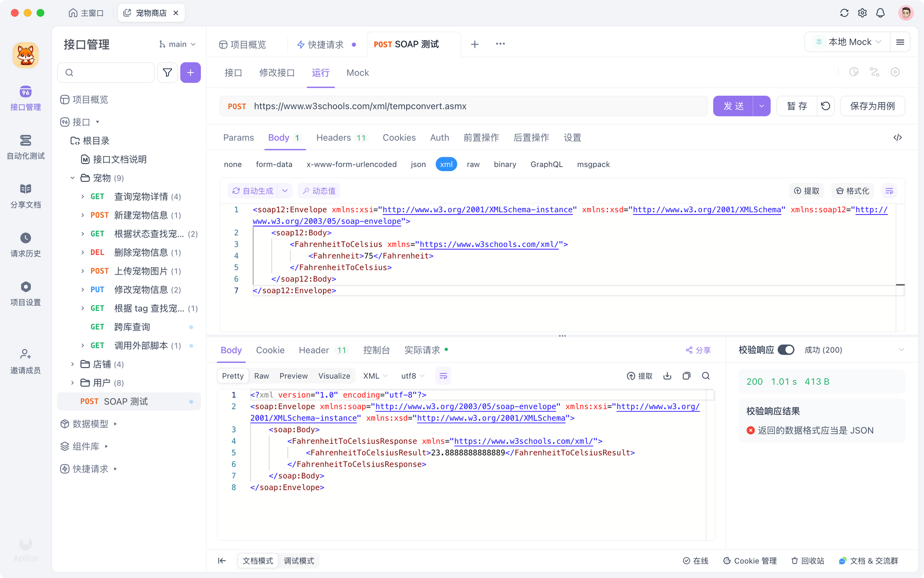Select the Cookie tab in response panel
The image size is (924, 578).
[269, 350]
